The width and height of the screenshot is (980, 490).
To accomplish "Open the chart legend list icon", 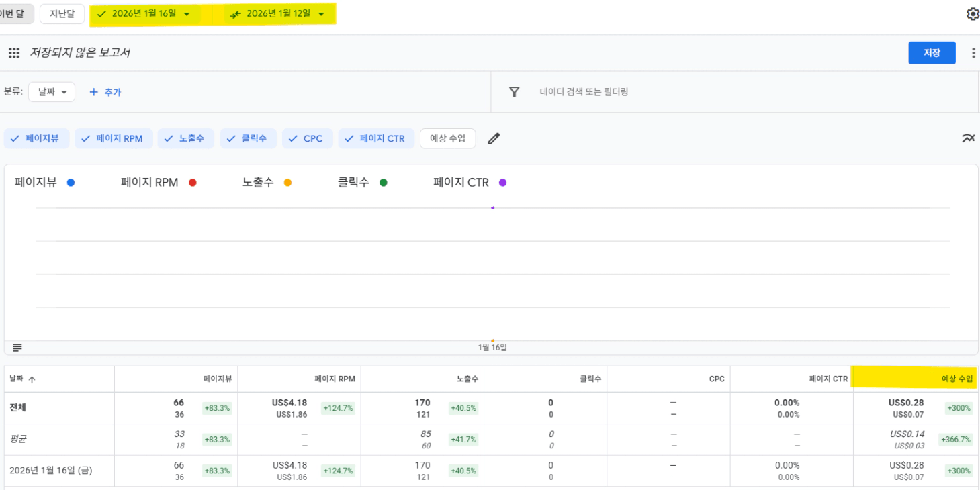I will click(17, 347).
